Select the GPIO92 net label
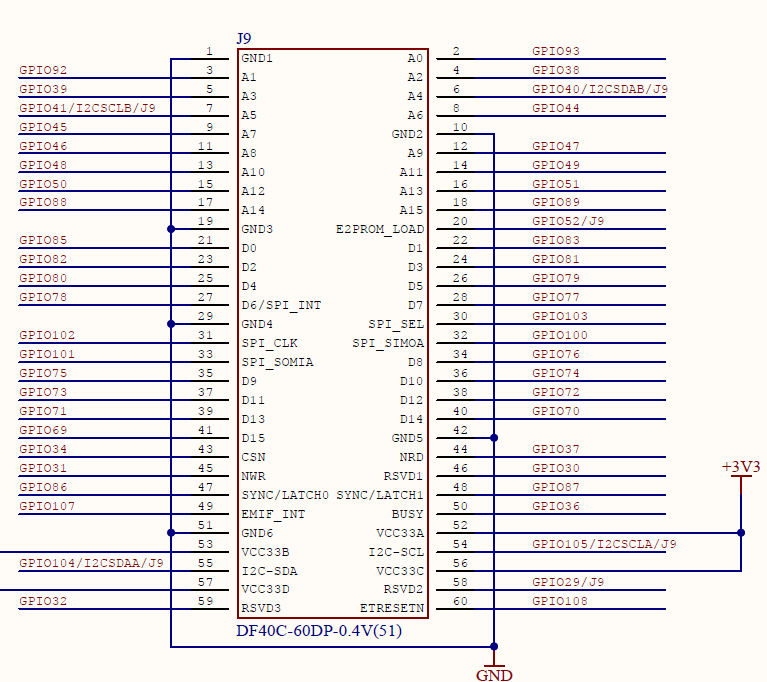The width and height of the screenshot is (767, 682). (x=43, y=70)
